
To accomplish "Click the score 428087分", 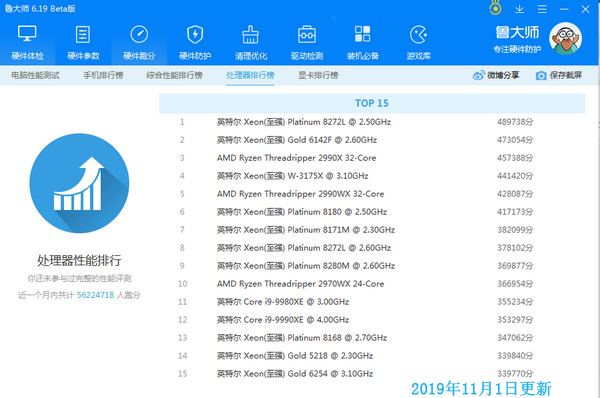I will point(515,194).
